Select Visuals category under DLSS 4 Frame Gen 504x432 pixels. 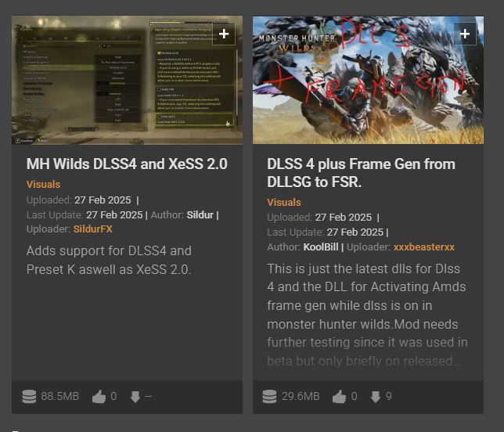coord(284,202)
